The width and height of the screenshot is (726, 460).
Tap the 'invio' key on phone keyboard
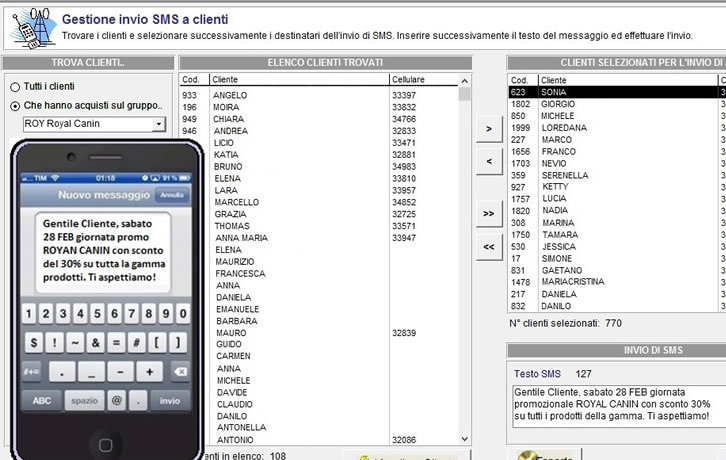pyautogui.click(x=170, y=401)
